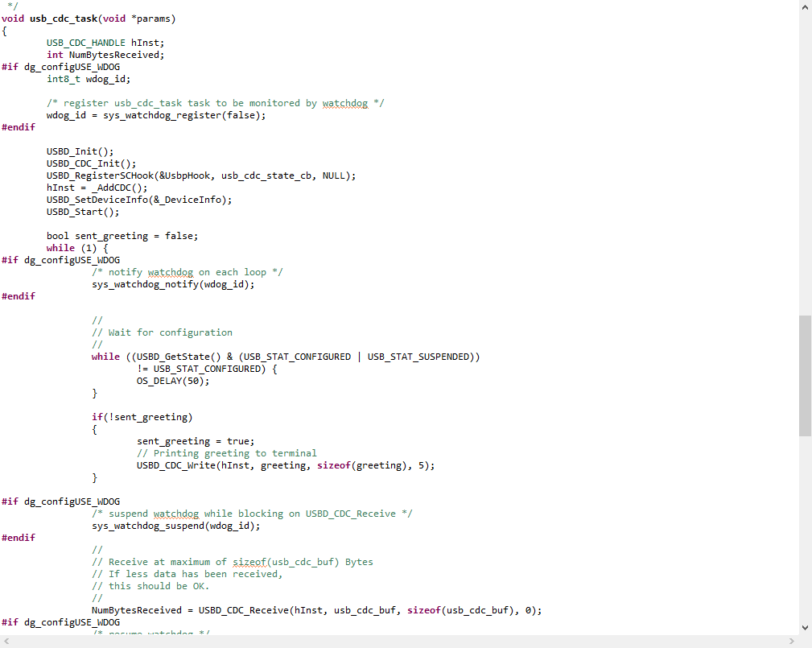The height and width of the screenshot is (648, 812).
Task: Click the vertical scrollbar track below the thumb
Action: point(805,531)
